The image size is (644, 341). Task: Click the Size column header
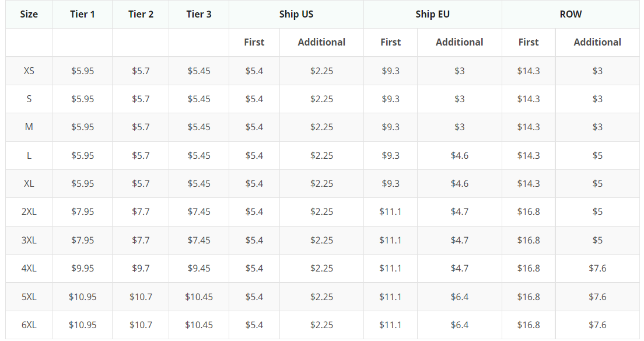tap(29, 14)
